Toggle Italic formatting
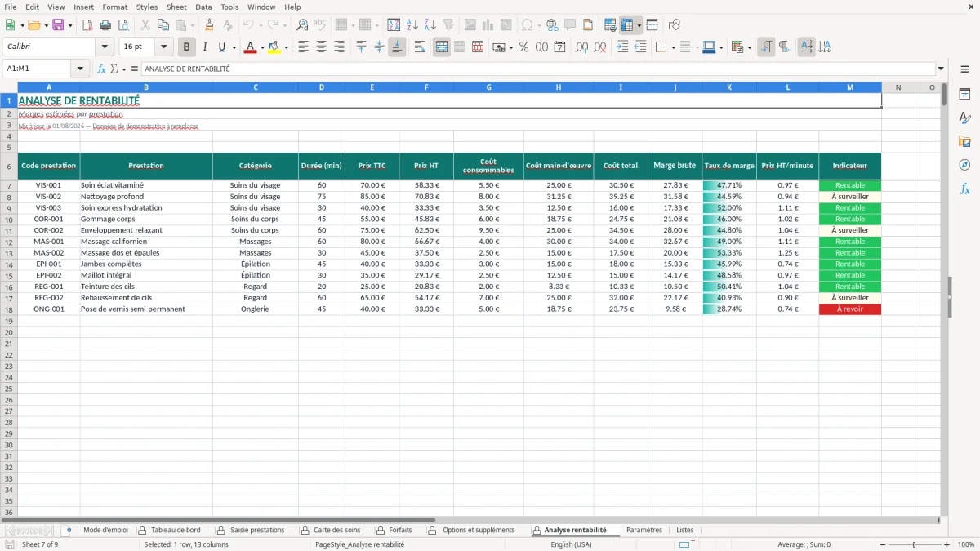Viewport: 980px width, 551px height. pos(205,47)
